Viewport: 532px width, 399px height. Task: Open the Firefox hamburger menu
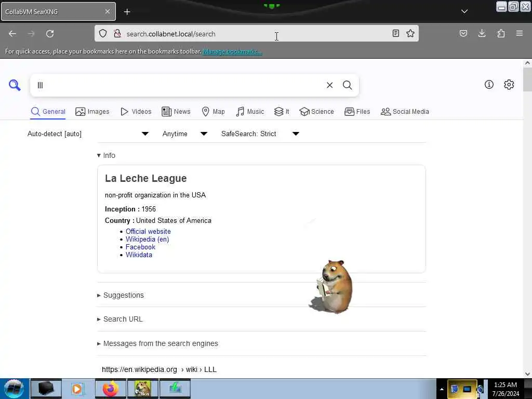[520, 33]
